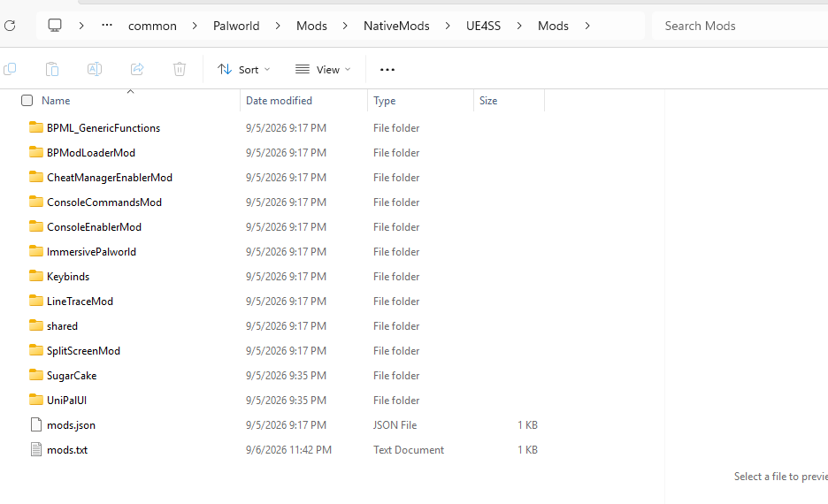
Task: Navigate to the common breadcrumb folder
Action: point(153,26)
